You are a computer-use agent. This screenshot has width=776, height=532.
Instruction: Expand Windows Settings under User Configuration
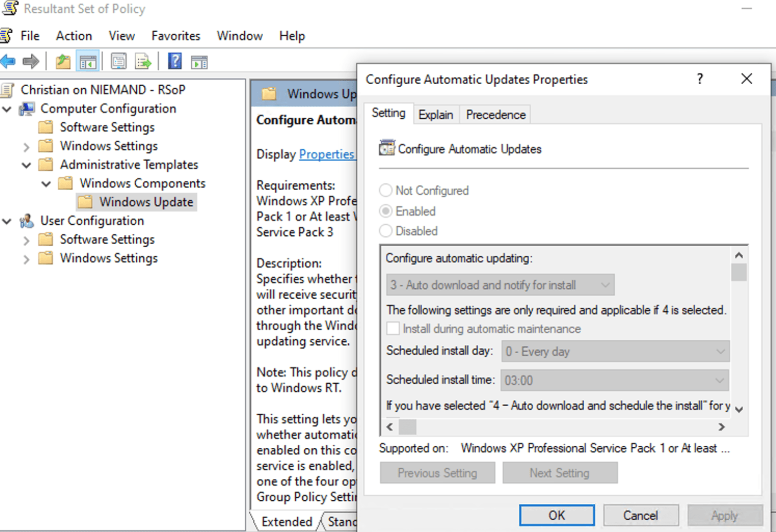pyautogui.click(x=27, y=259)
